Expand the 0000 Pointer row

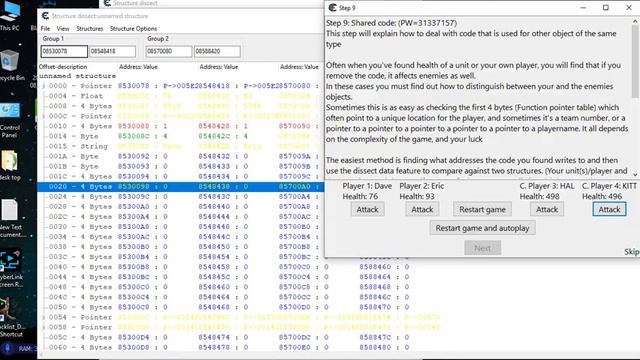(x=44, y=86)
